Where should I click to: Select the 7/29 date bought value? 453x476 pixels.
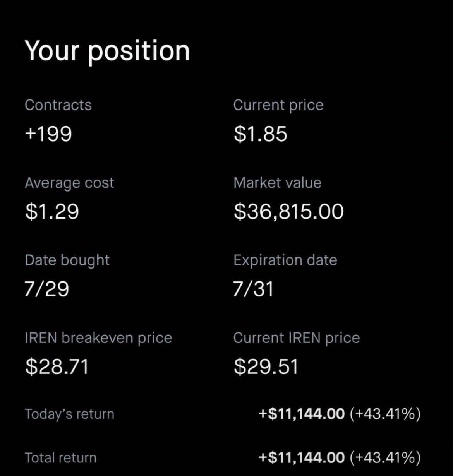(x=46, y=289)
